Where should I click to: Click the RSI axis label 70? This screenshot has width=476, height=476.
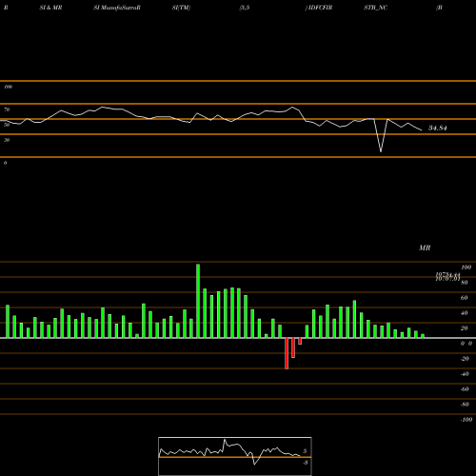pyautogui.click(x=7, y=109)
